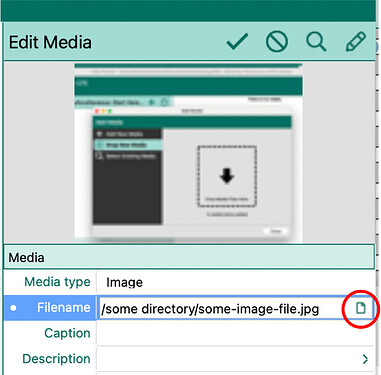
Task: Select the Description row label
Action: pyautogui.click(x=56, y=359)
